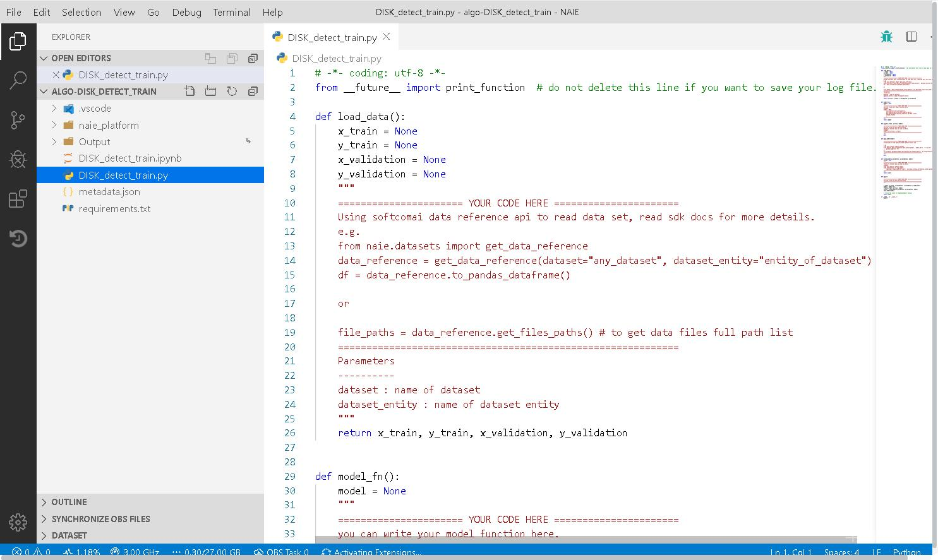Open the Extensions view
This screenshot has width=938, height=560.
click(18, 199)
